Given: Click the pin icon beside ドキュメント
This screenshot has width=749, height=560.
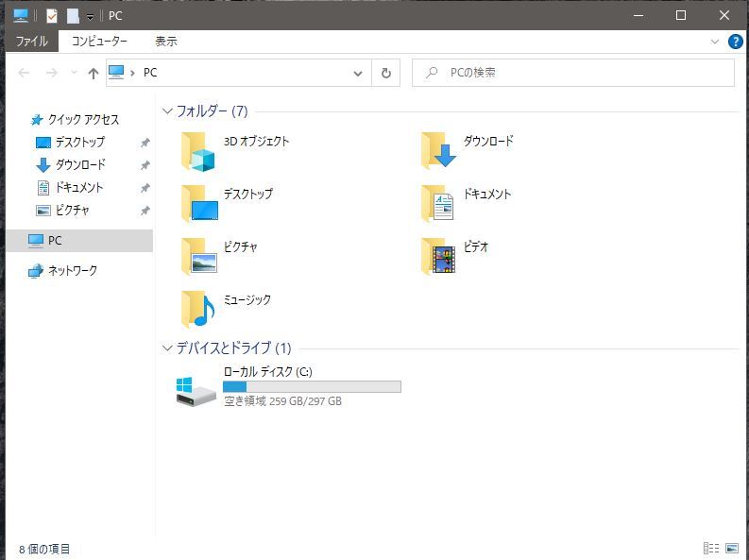Looking at the screenshot, I should (x=145, y=188).
